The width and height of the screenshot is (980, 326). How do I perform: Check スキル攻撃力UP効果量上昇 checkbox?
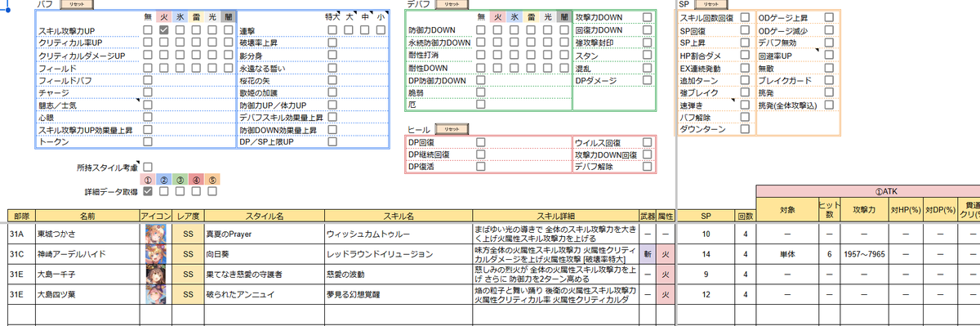click(148, 130)
